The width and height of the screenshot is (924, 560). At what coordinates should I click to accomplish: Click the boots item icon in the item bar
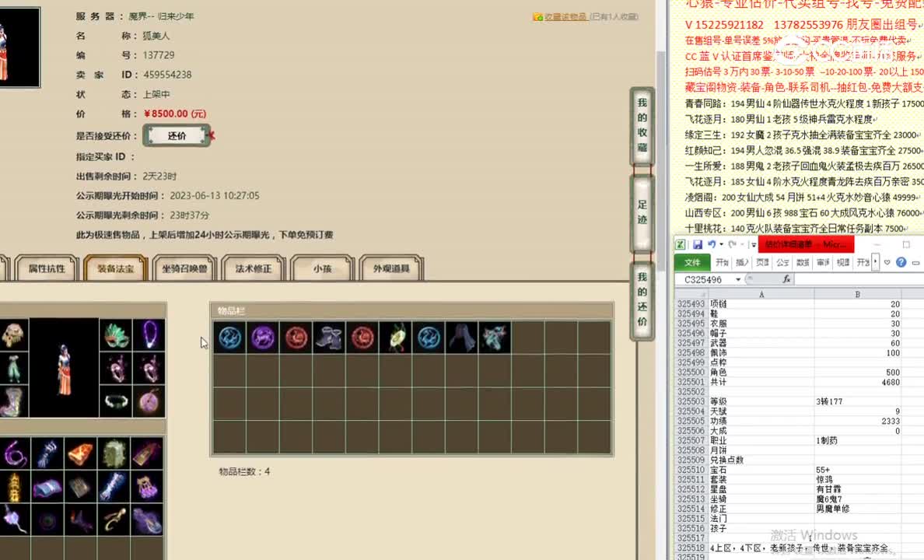click(x=329, y=336)
